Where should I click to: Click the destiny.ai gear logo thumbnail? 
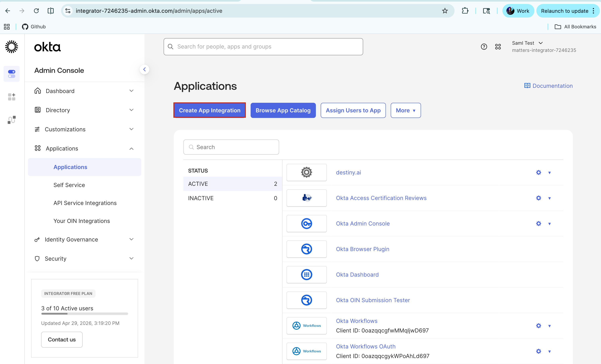[x=306, y=172]
